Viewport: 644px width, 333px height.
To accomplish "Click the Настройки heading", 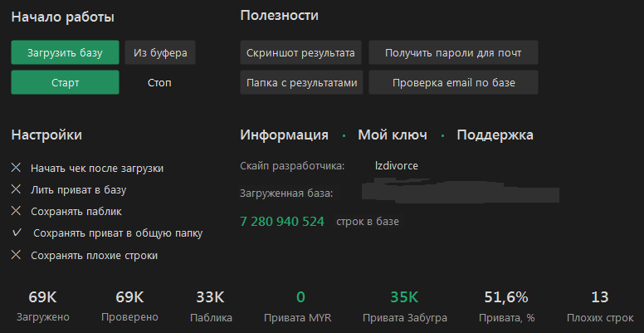I will (x=46, y=135).
